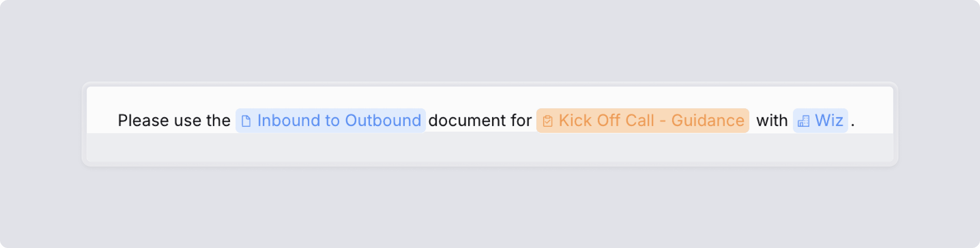Click the word "with" before Wiz
Image resolution: width=980 pixels, height=248 pixels.
coord(771,120)
